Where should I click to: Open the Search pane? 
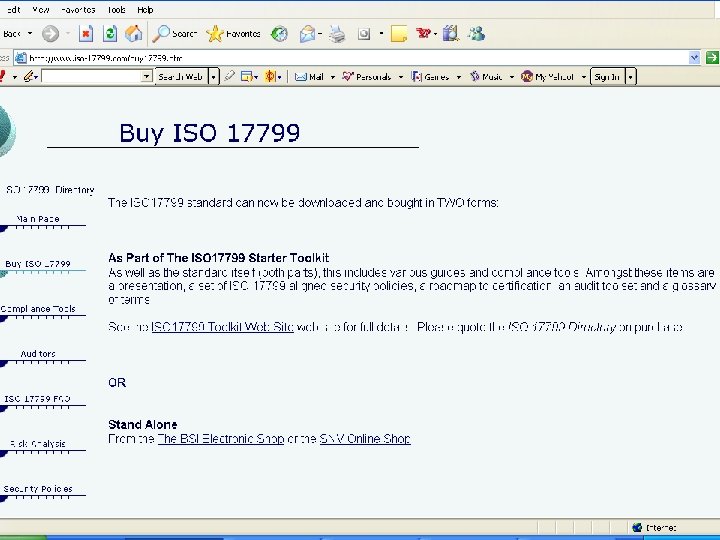(174, 34)
